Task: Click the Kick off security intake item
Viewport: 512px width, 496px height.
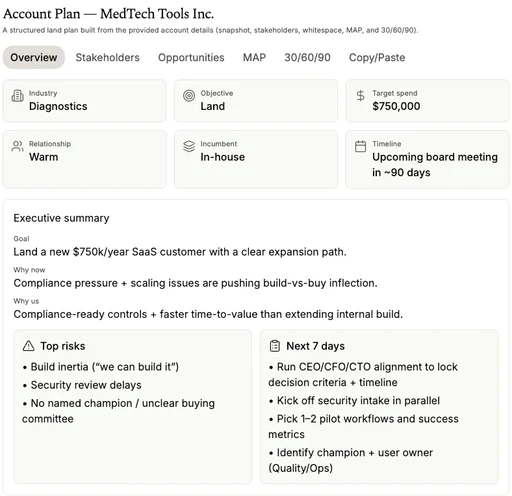Action: 354,400
